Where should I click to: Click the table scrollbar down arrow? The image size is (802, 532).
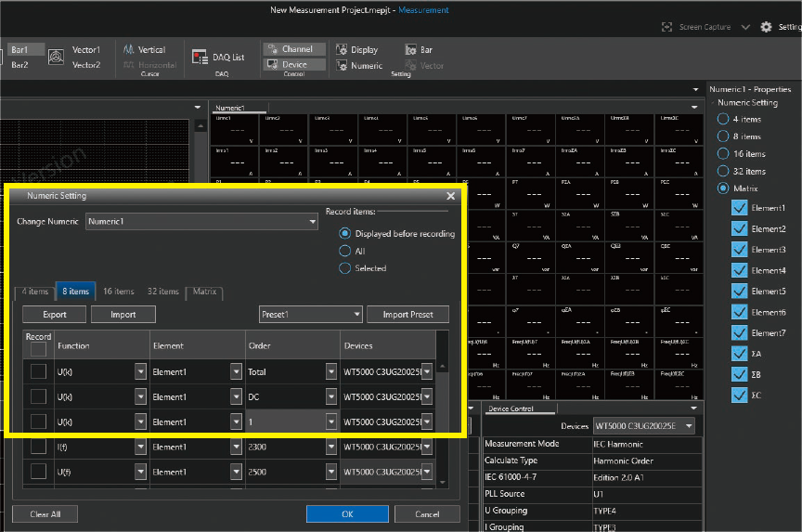(x=443, y=483)
